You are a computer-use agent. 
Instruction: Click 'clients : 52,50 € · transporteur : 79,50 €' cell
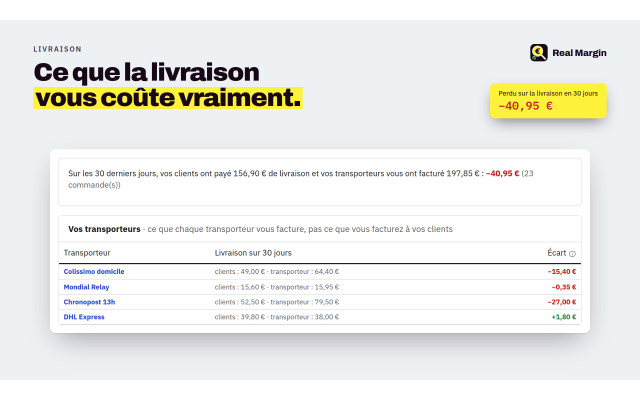tap(277, 302)
